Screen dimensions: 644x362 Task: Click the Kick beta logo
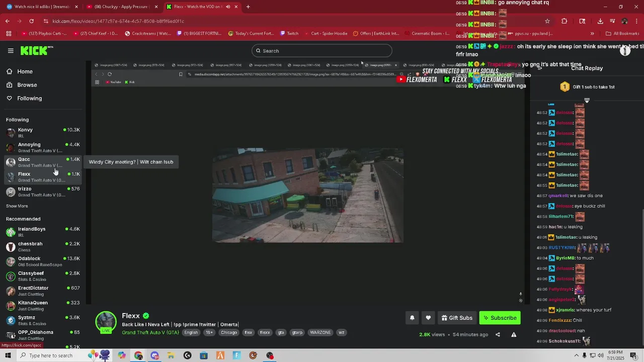pos(37,50)
